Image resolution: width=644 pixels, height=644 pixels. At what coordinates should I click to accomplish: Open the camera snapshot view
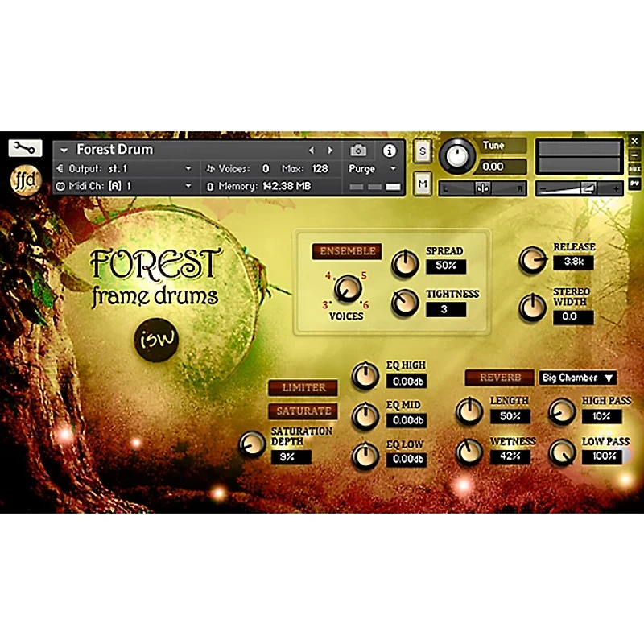tap(358, 151)
